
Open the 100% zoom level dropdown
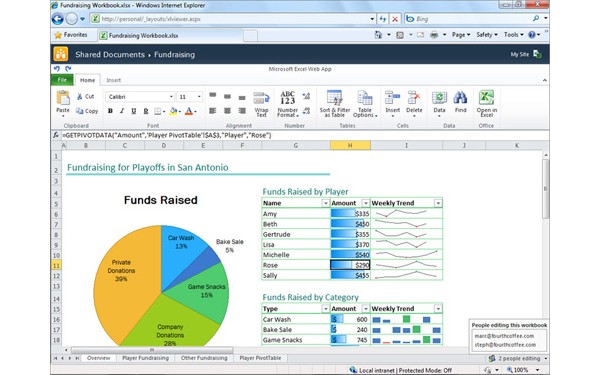pyautogui.click(x=538, y=370)
